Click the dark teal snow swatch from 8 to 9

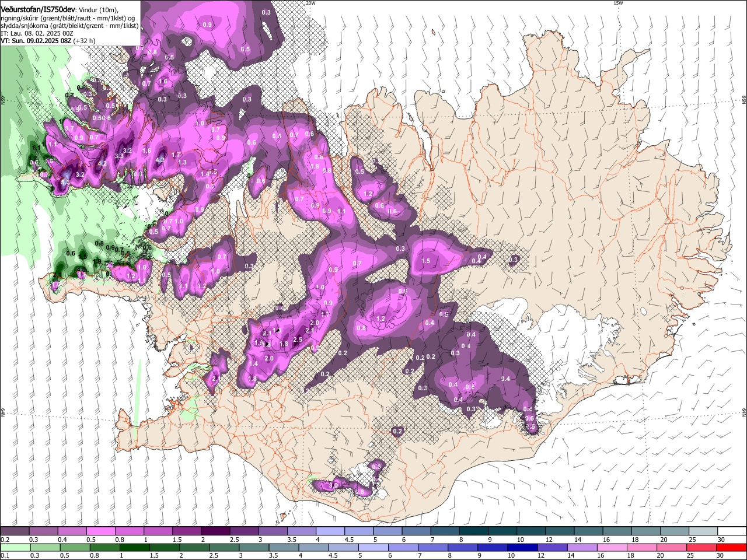(x=474, y=531)
